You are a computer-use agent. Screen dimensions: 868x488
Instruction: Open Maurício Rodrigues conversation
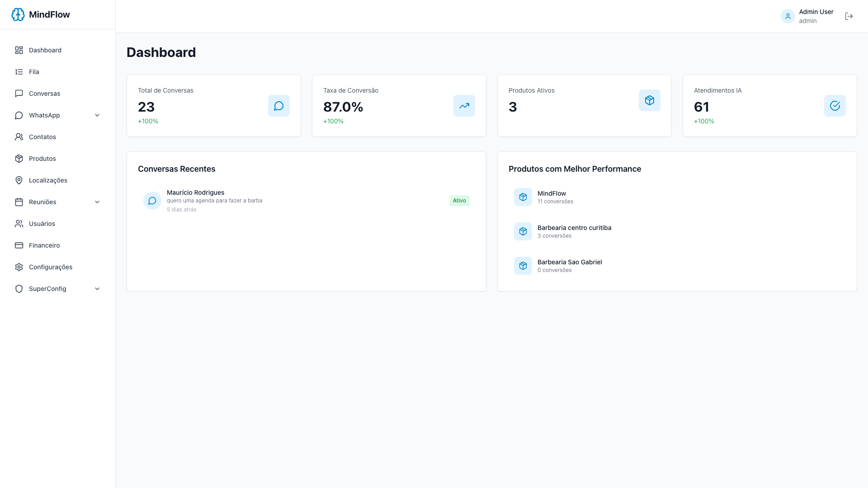307,201
